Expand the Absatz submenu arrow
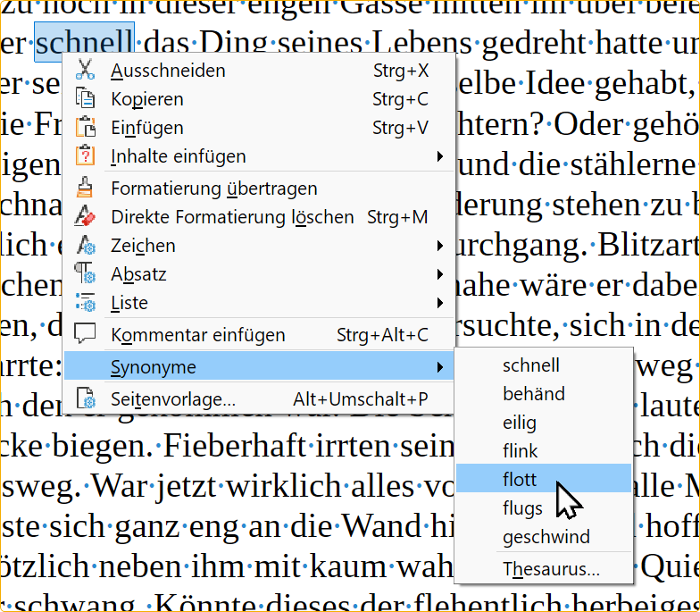Screen dimensions: 700x612 439,274
